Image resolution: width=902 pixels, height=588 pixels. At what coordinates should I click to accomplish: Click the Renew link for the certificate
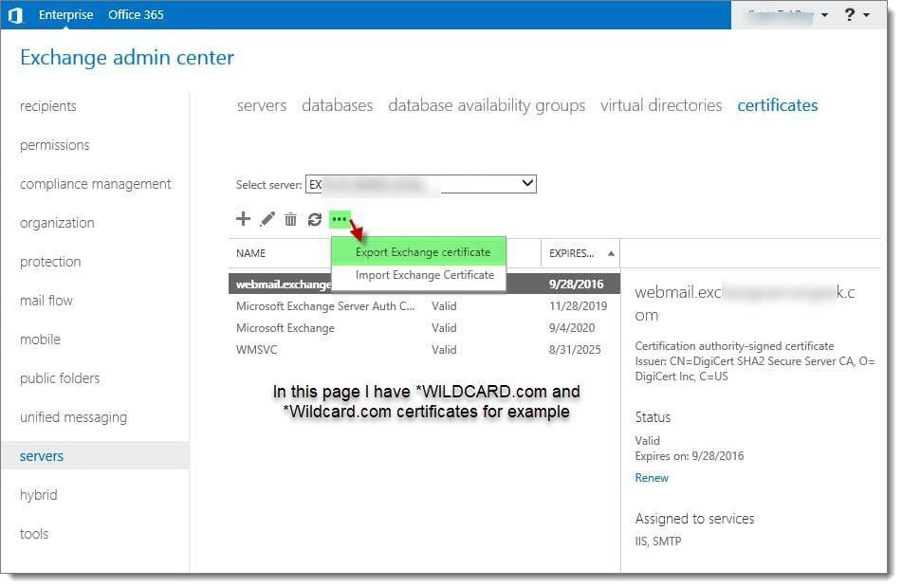pyautogui.click(x=652, y=478)
